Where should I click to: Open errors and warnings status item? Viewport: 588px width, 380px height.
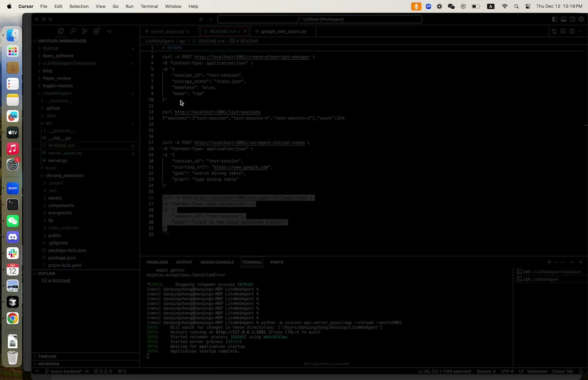tap(103, 371)
